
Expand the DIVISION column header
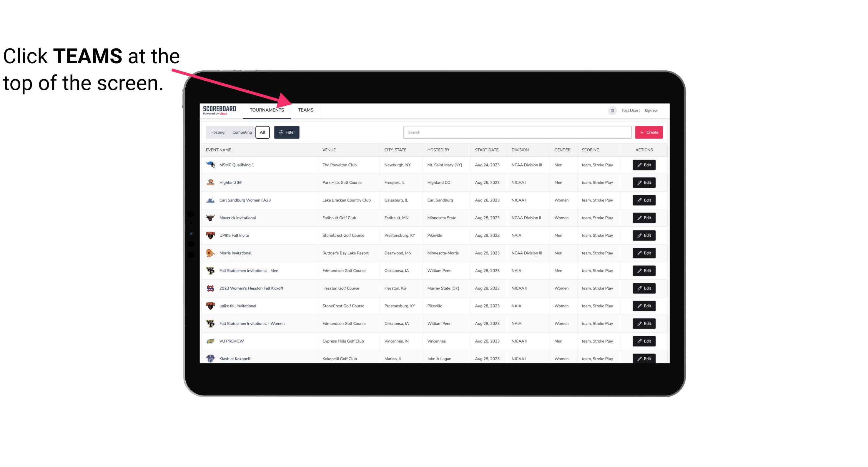pos(521,149)
